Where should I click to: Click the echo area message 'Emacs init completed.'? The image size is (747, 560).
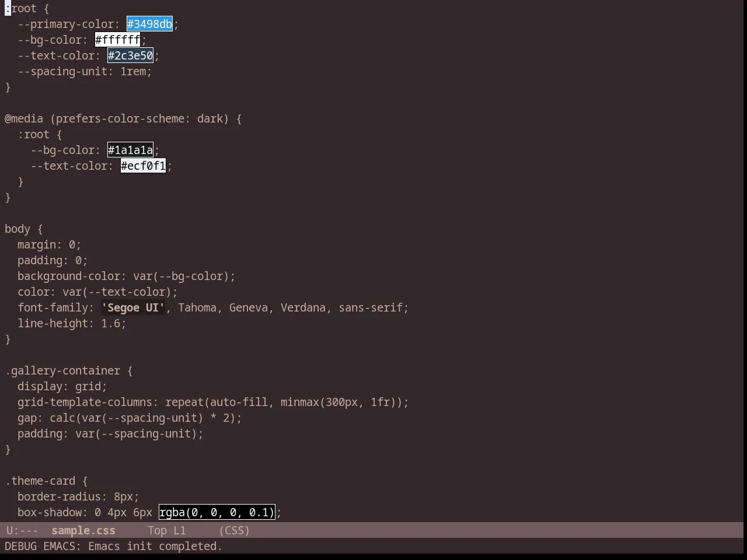155,546
